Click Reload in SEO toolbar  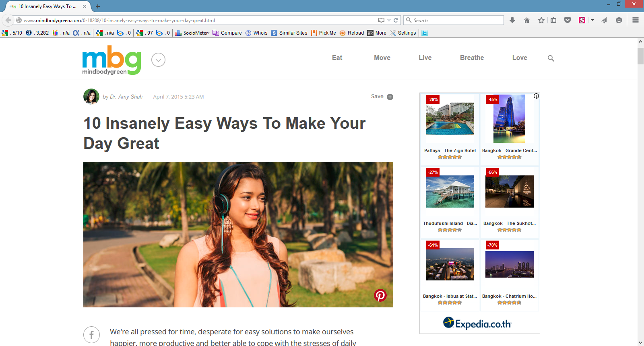(x=352, y=33)
